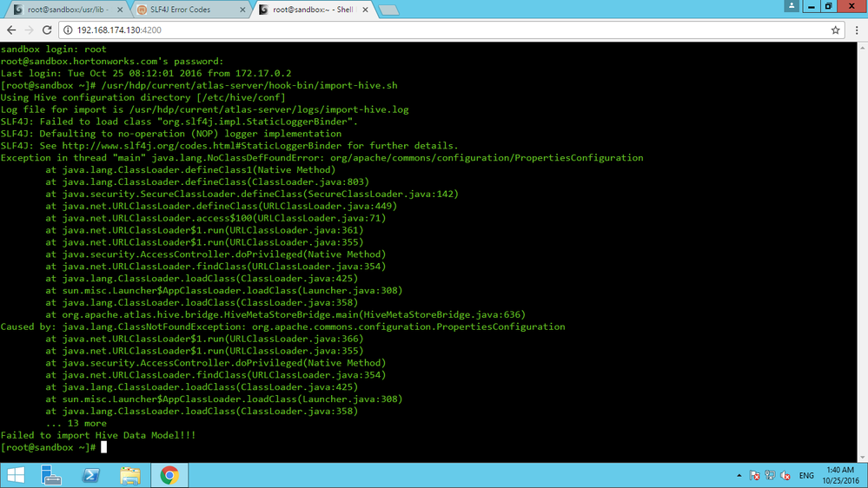Go forward to next page
Image resolution: width=868 pixels, height=488 pixels.
pos(30,30)
